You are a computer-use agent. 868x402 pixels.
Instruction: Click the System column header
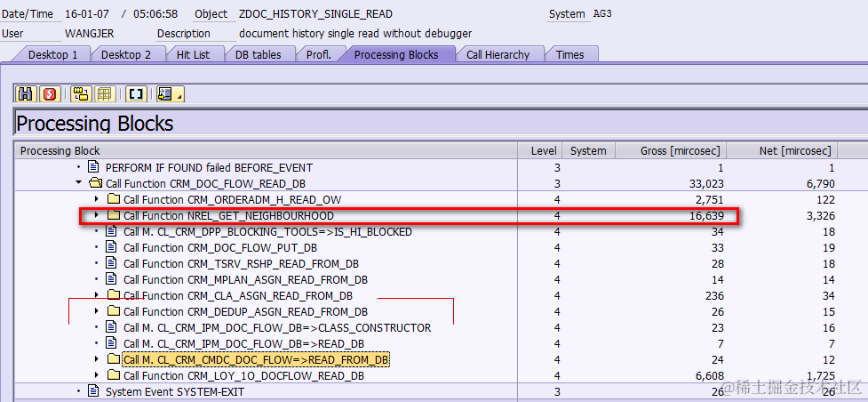pyautogui.click(x=588, y=151)
